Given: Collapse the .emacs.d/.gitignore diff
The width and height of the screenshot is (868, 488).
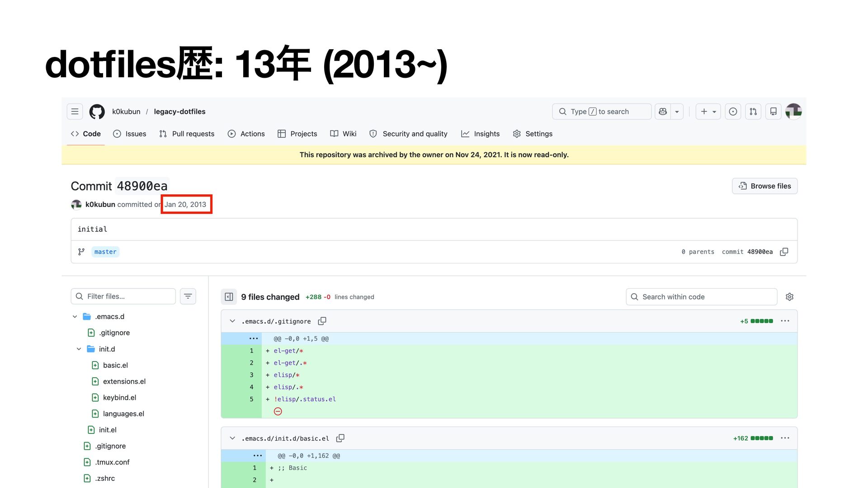Looking at the screenshot, I should point(232,321).
